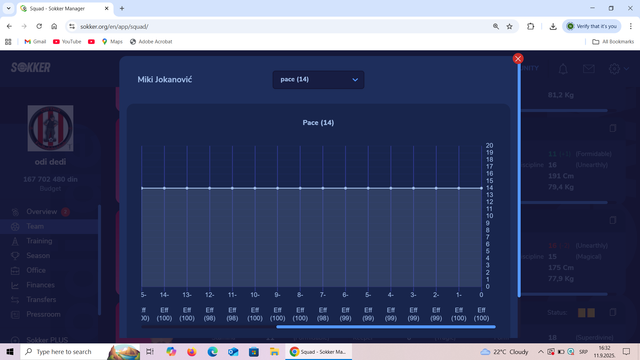Viewport: 640px width, 360px height.
Task: Open the Season sidebar item
Action: coord(38,256)
